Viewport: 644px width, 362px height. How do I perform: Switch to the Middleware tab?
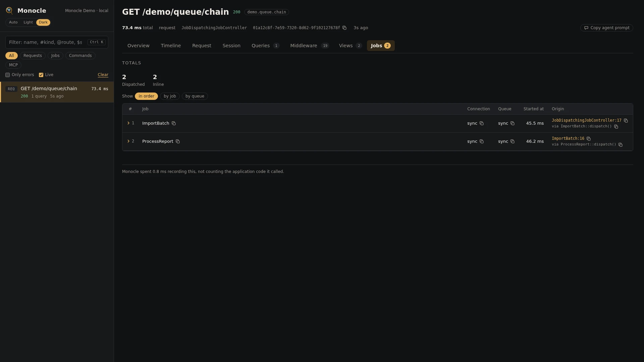pos(310,46)
